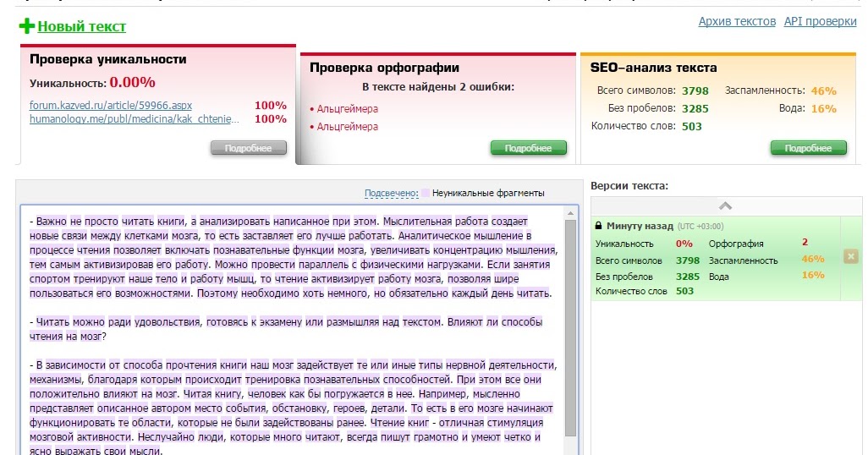Open the forum.kazved.ru source link
This screenshot has width=868, height=455.
pyautogui.click(x=111, y=106)
